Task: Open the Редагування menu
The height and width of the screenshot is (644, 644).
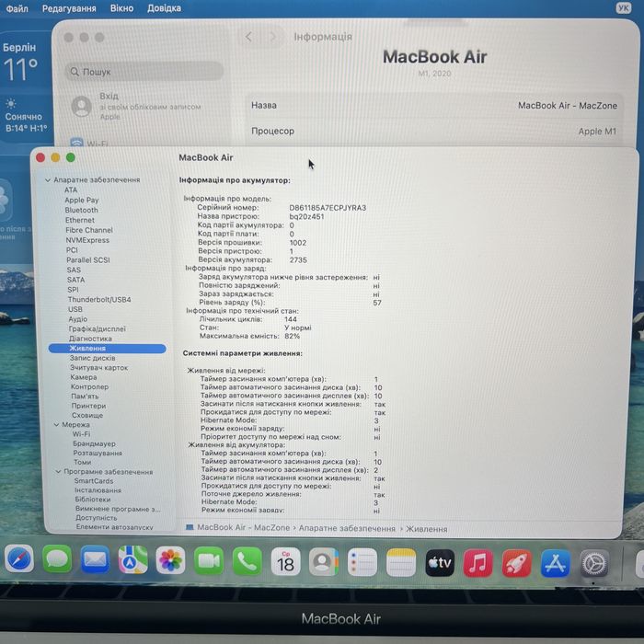Action: pyautogui.click(x=69, y=8)
